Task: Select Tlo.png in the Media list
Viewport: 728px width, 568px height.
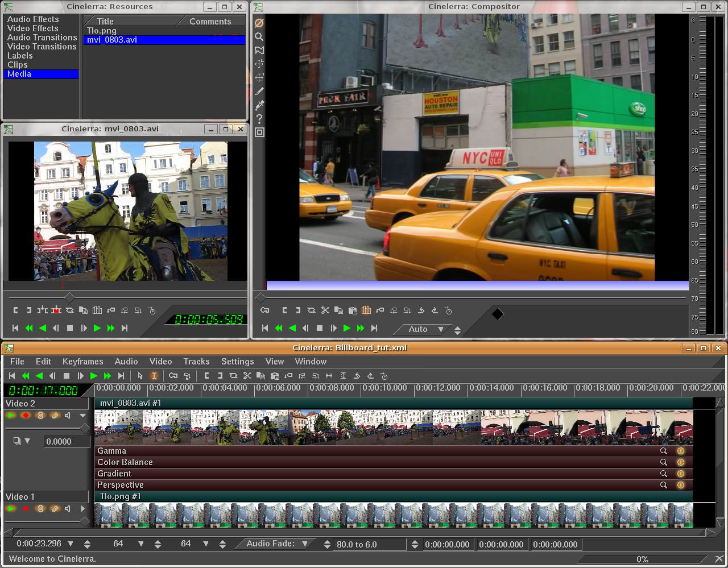Action: [x=101, y=30]
